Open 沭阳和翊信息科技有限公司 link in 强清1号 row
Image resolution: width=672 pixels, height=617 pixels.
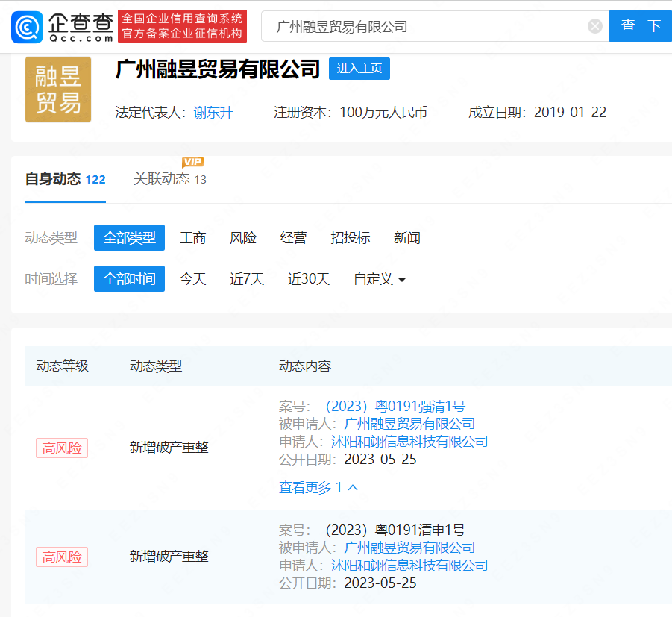(x=409, y=442)
